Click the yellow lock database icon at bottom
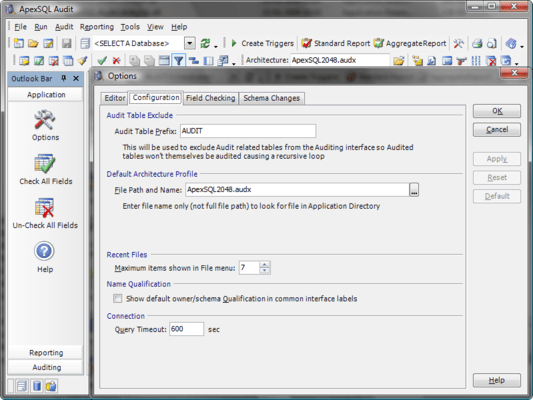The width and height of the screenshot is (533, 400). [x=51, y=386]
